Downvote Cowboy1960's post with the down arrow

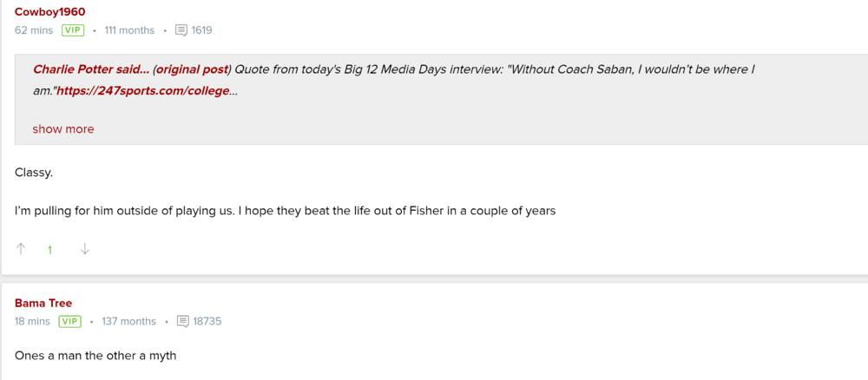click(x=84, y=249)
